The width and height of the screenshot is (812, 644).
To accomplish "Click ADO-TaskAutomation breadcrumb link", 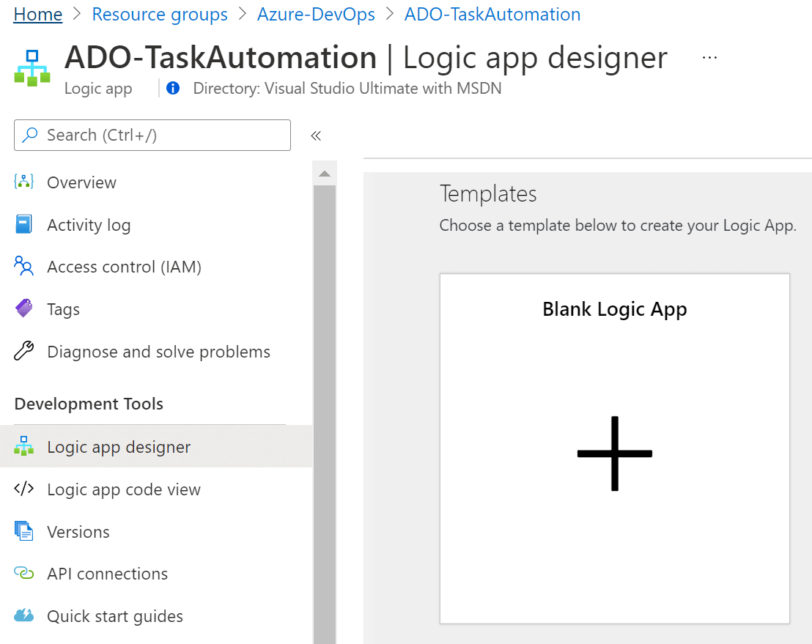I will 492,15.
